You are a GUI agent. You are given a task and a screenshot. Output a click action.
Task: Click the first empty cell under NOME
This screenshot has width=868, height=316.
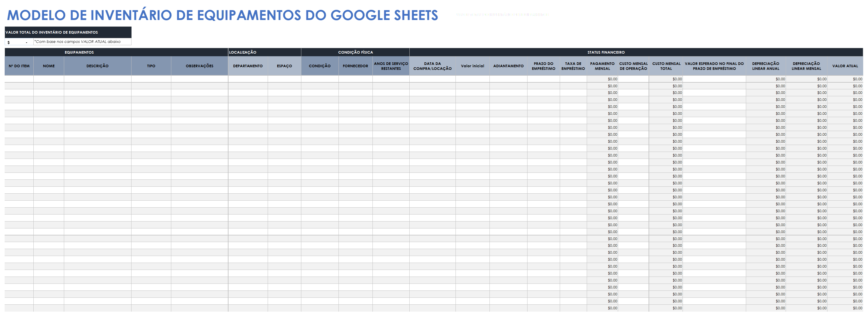[49, 79]
